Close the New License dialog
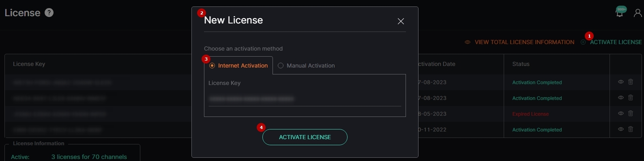 [x=401, y=21]
